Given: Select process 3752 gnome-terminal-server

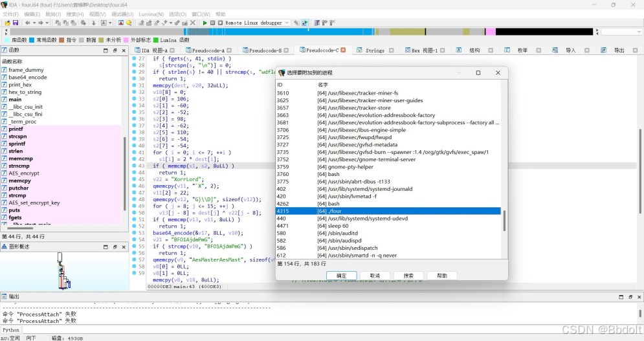Looking at the screenshot, I should click(388, 159).
